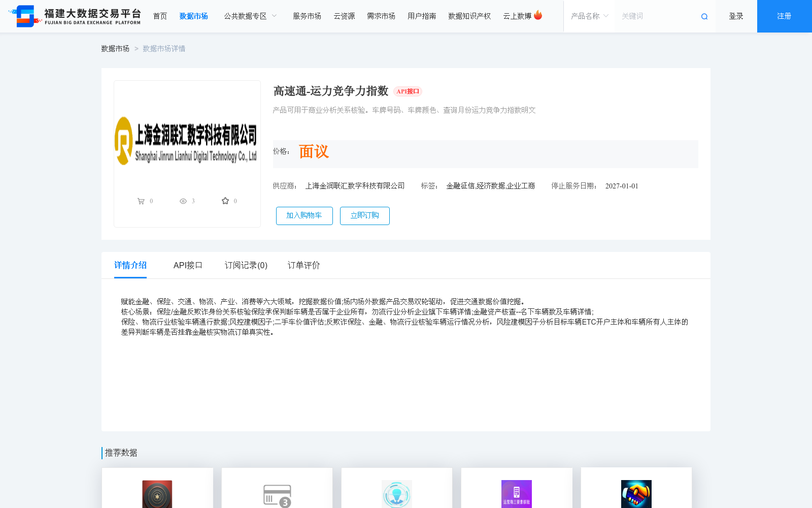Click the title 高速通-运力竞争力指数
The width and height of the screenshot is (812, 508).
pyautogui.click(x=331, y=91)
